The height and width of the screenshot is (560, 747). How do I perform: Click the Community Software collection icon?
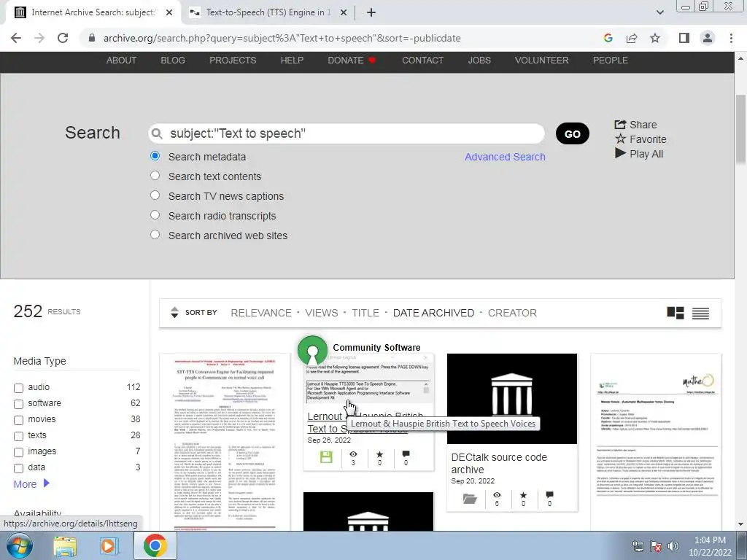tap(312, 351)
